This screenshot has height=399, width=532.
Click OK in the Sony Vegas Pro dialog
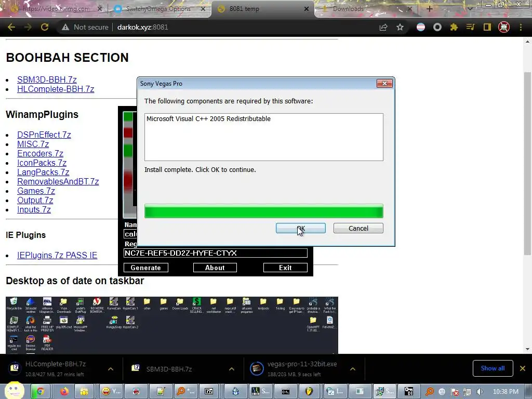click(301, 229)
